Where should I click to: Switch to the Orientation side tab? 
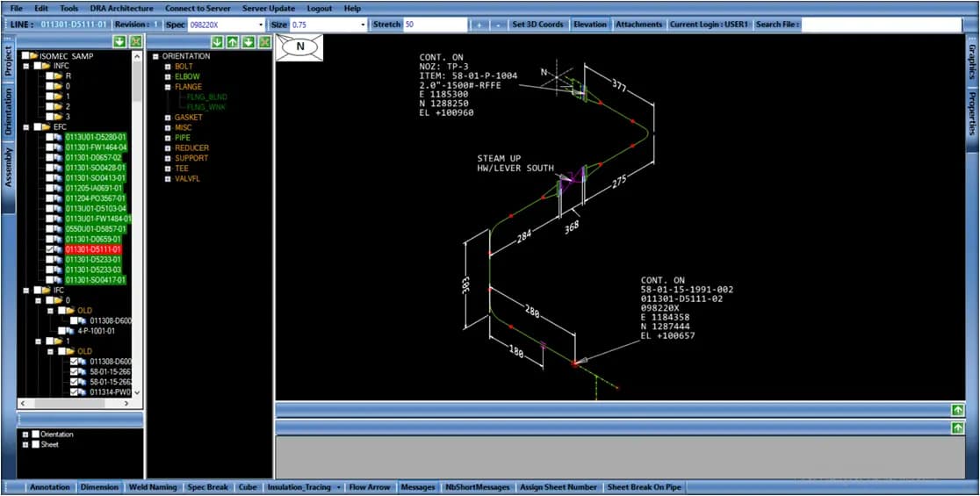coord(8,111)
